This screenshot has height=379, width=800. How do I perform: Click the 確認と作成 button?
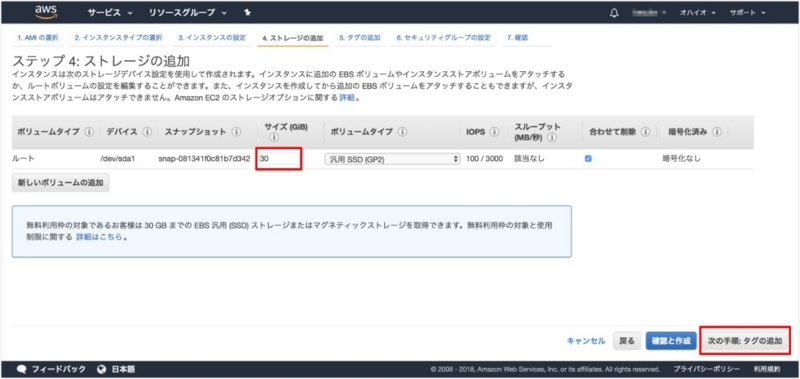(671, 341)
